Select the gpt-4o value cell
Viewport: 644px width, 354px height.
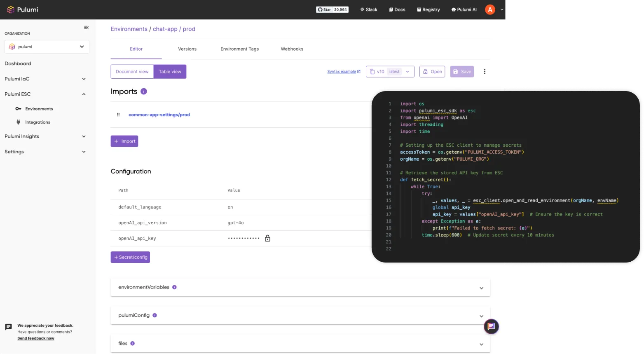click(x=236, y=223)
